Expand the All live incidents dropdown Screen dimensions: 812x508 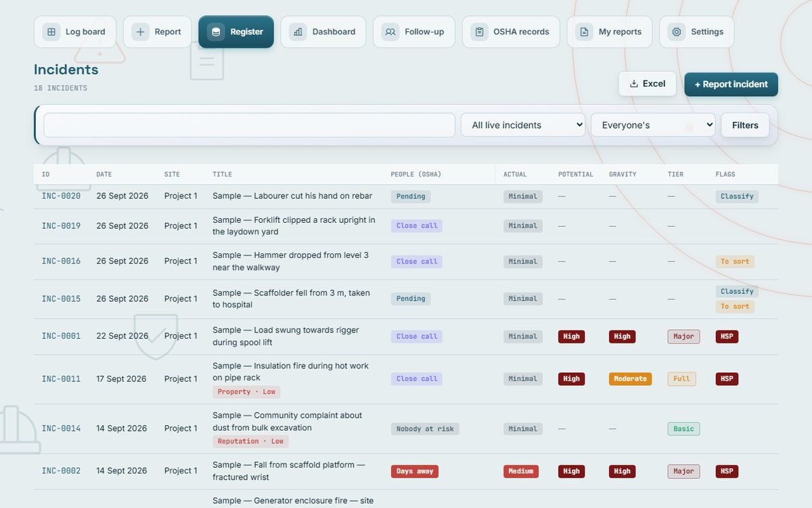(x=523, y=125)
